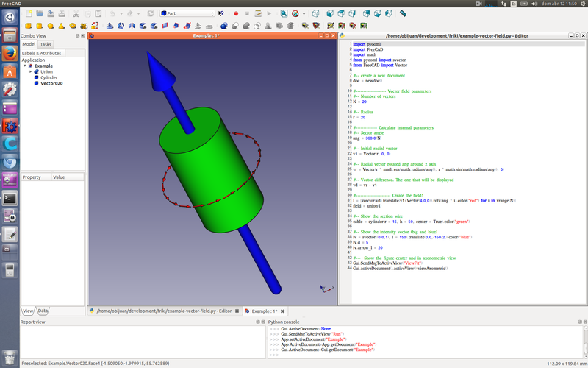
Task: Click the red macro record button
Action: tap(235, 13)
